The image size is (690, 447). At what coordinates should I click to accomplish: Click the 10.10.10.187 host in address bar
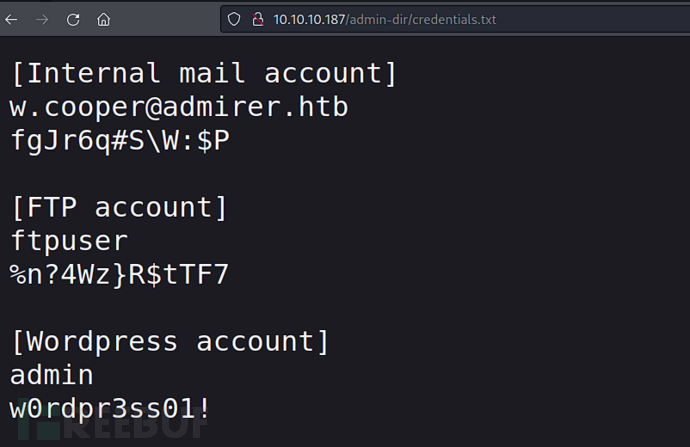(309, 19)
